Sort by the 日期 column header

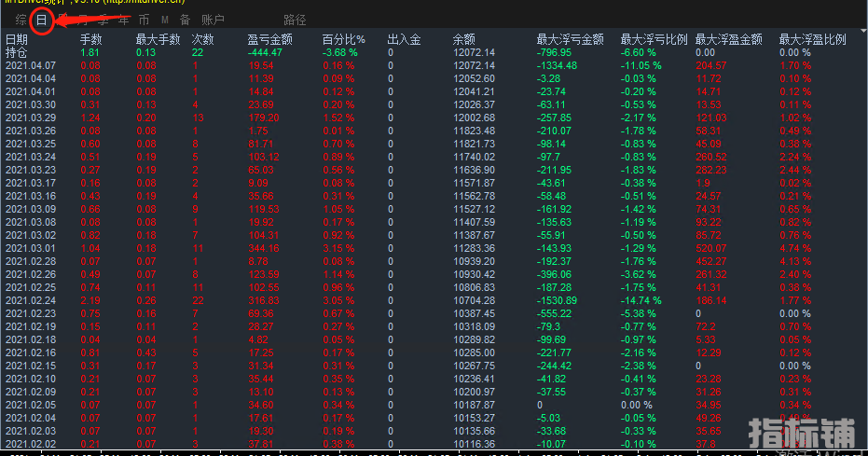tap(17, 39)
